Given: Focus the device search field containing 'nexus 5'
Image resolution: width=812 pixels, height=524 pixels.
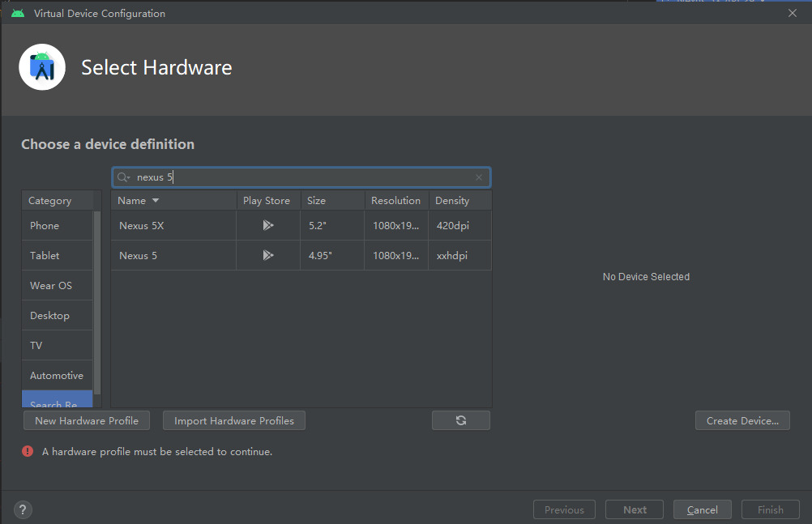Looking at the screenshot, I should click(301, 177).
